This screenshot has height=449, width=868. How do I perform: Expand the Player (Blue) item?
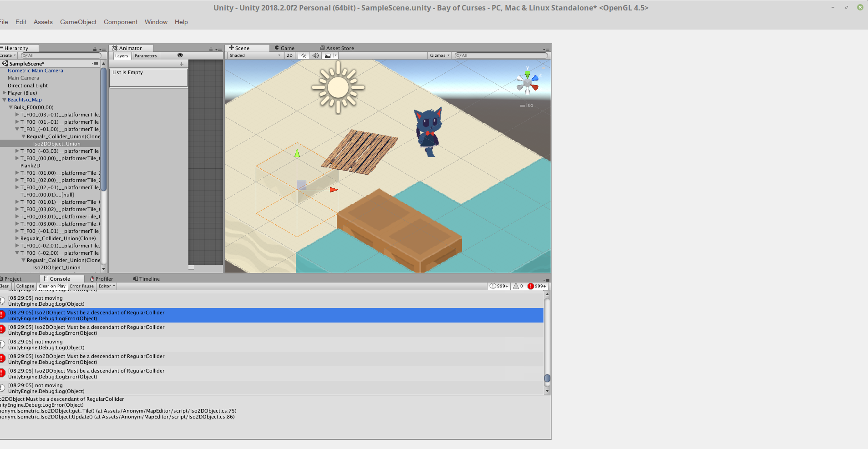5,93
